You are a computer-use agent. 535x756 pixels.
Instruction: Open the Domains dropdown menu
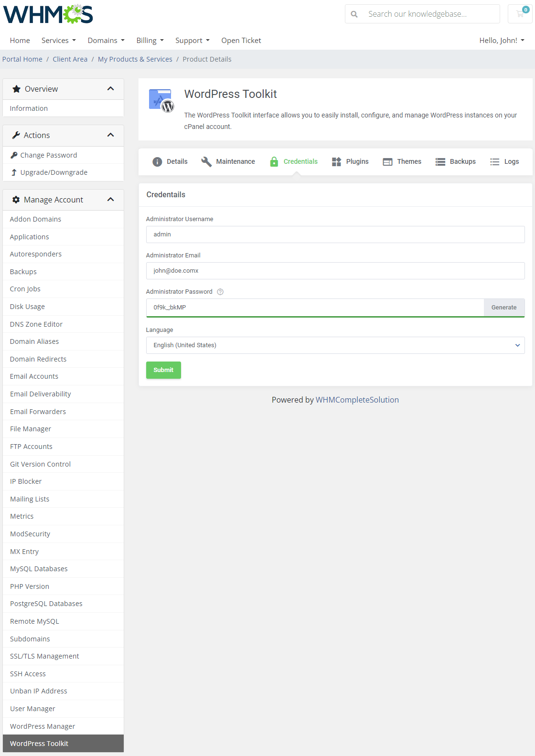[106, 41]
